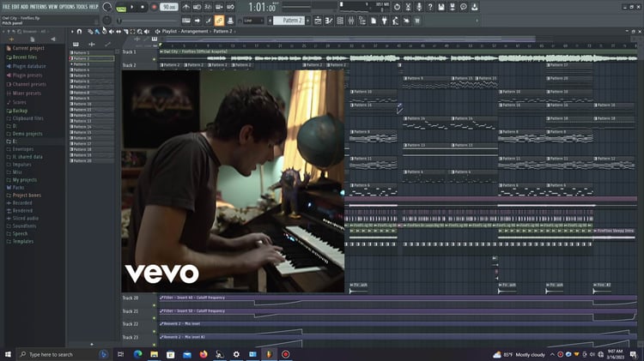Mute Track 1 using its green dot
The image size is (644, 361).
tap(155, 59)
